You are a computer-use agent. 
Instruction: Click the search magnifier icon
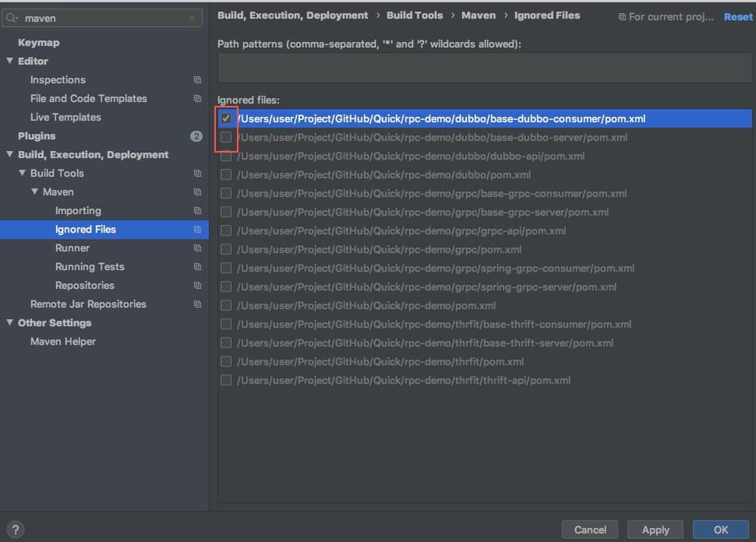(x=12, y=18)
